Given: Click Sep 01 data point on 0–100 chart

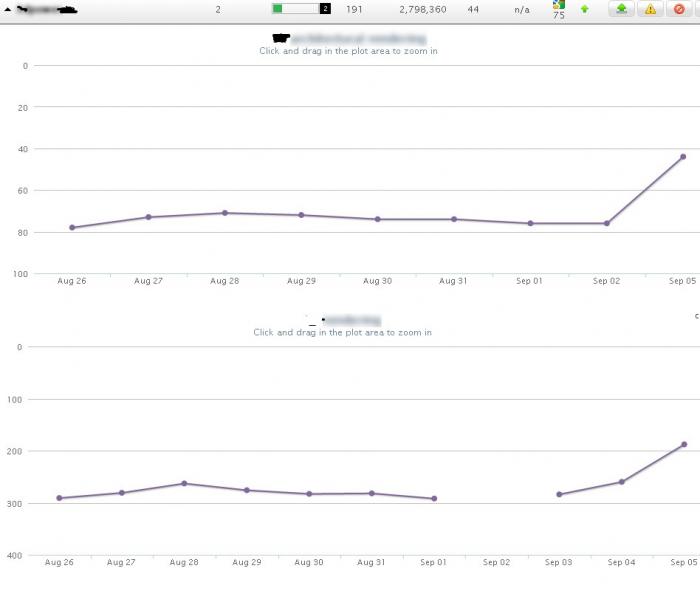Looking at the screenshot, I should (530, 223).
